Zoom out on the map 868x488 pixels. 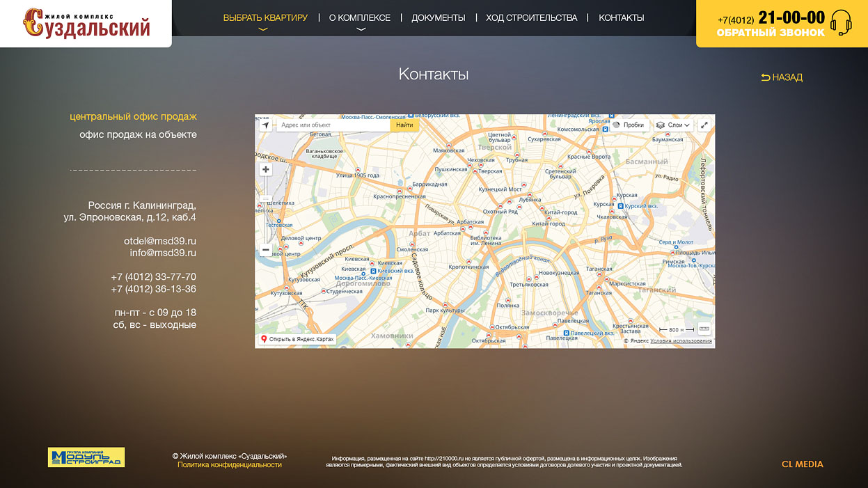[x=265, y=250]
